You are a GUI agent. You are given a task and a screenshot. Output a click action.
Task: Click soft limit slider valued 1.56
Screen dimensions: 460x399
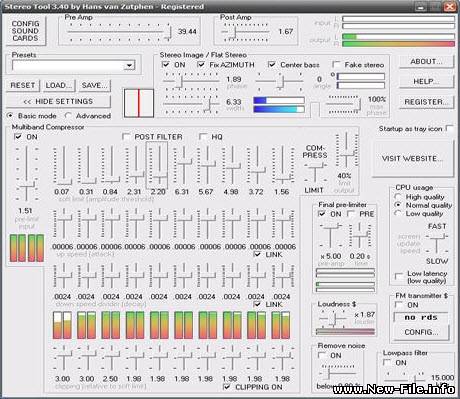click(283, 166)
